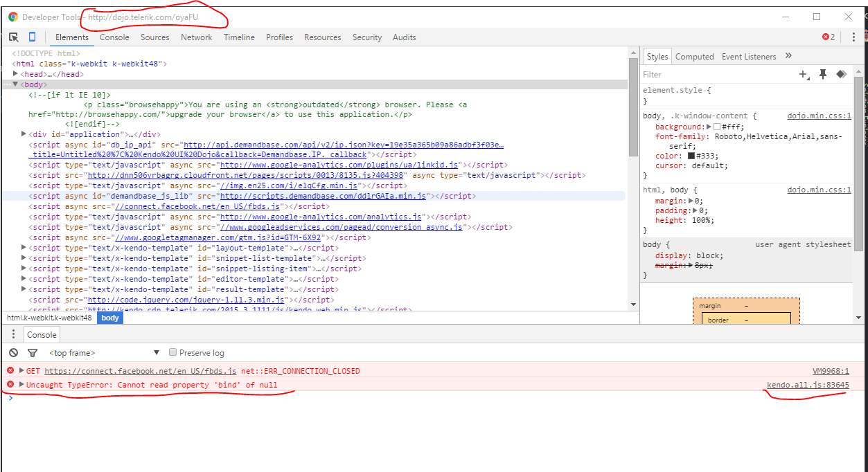The height and width of the screenshot is (472, 868).
Task: Click the Styles Filter input field
Action: (x=717, y=74)
